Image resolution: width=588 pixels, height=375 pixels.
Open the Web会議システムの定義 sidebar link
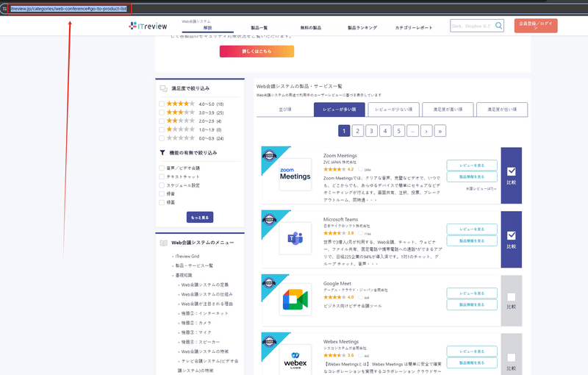[205, 285]
